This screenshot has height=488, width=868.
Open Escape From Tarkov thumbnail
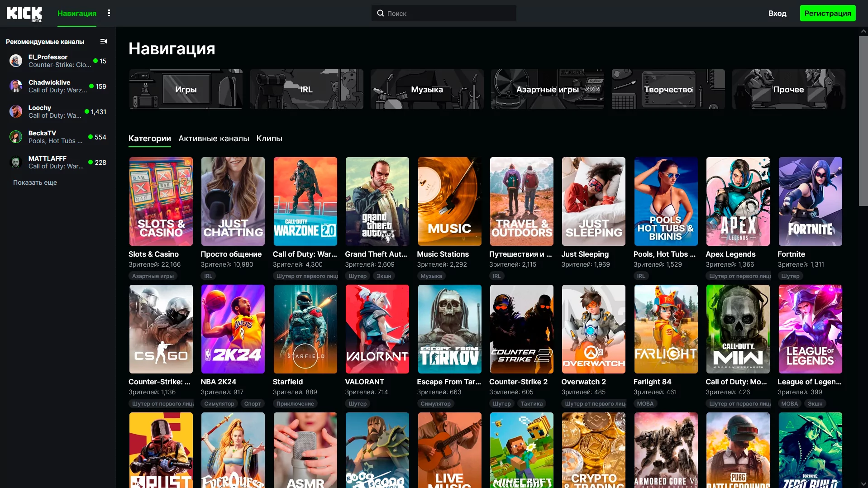(450, 329)
